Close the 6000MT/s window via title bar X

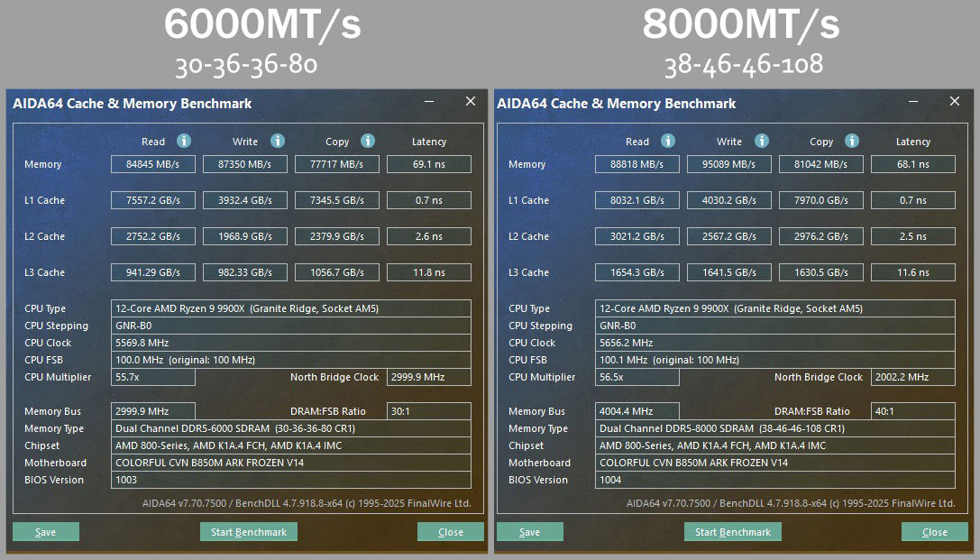click(471, 101)
